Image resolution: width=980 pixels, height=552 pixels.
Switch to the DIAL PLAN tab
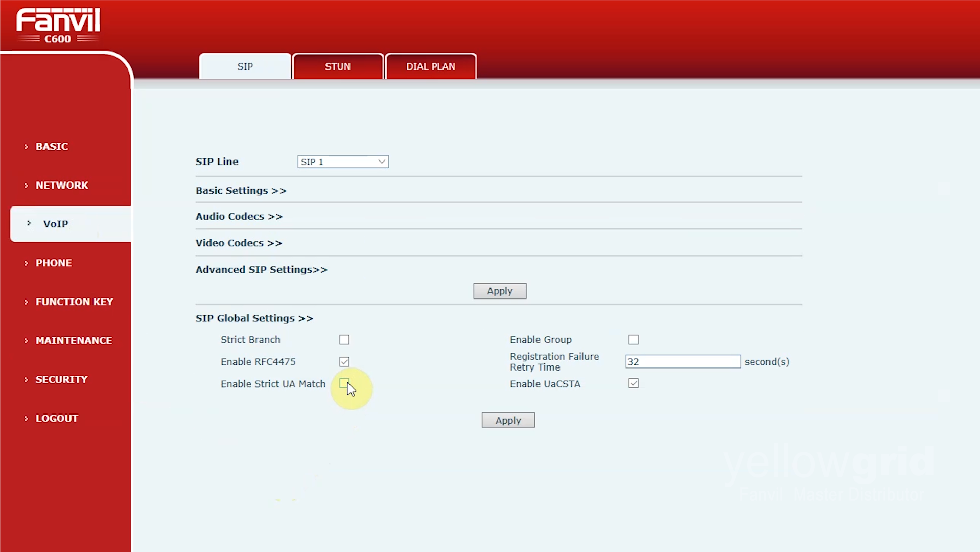(430, 66)
